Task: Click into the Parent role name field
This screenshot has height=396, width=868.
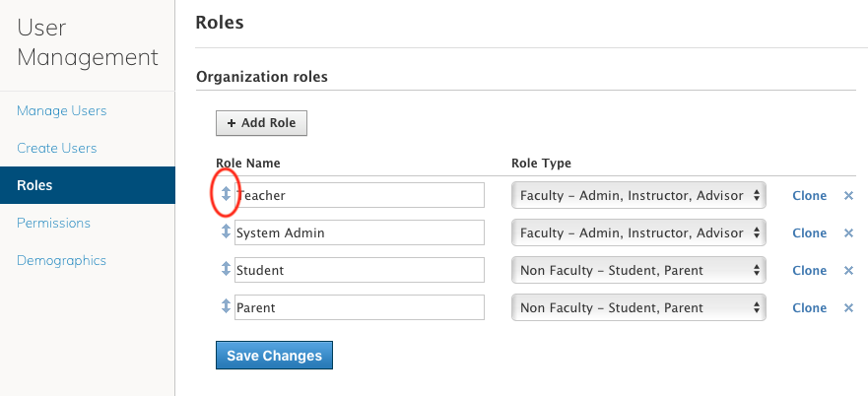Action: [x=359, y=307]
